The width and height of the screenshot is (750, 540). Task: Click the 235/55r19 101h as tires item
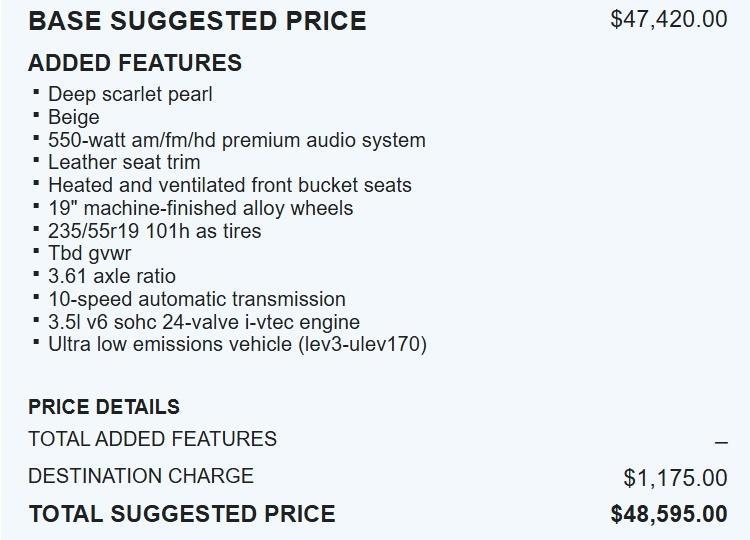[x=154, y=231]
